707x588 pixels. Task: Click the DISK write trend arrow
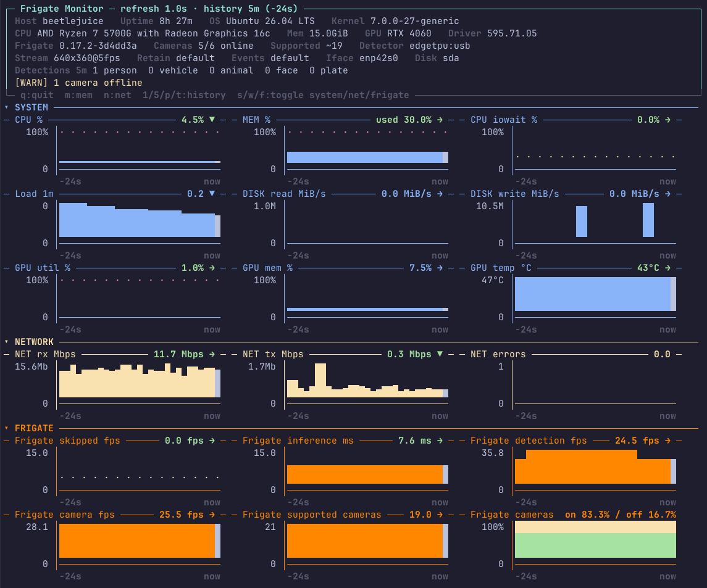coord(667,193)
